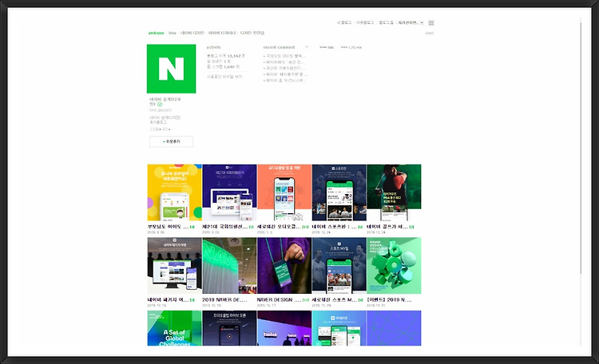Open the grid menu icon at top right
599x364 pixels.
431,23
